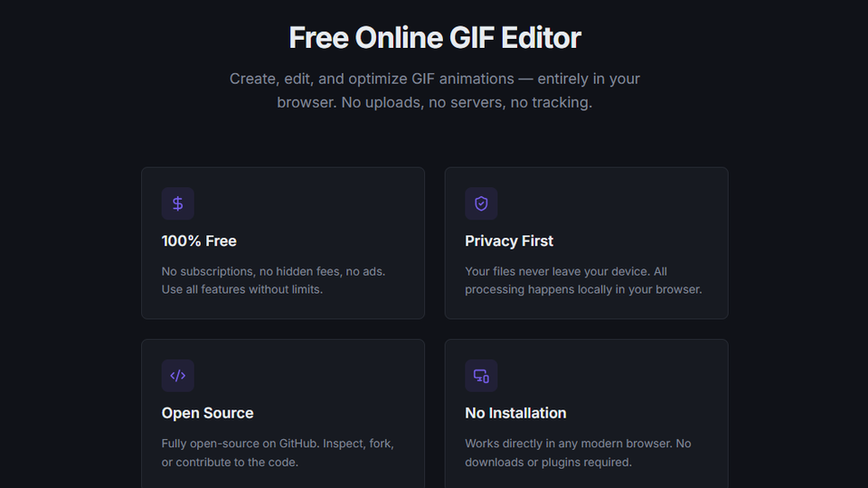The height and width of the screenshot is (488, 868).
Task: Click "No uploads, no servers, no tracking" line
Action: [x=466, y=103]
